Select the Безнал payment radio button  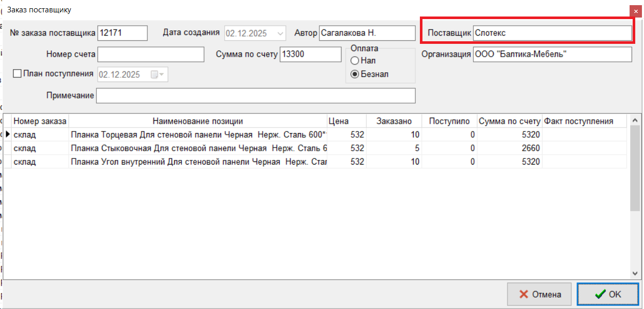click(354, 74)
